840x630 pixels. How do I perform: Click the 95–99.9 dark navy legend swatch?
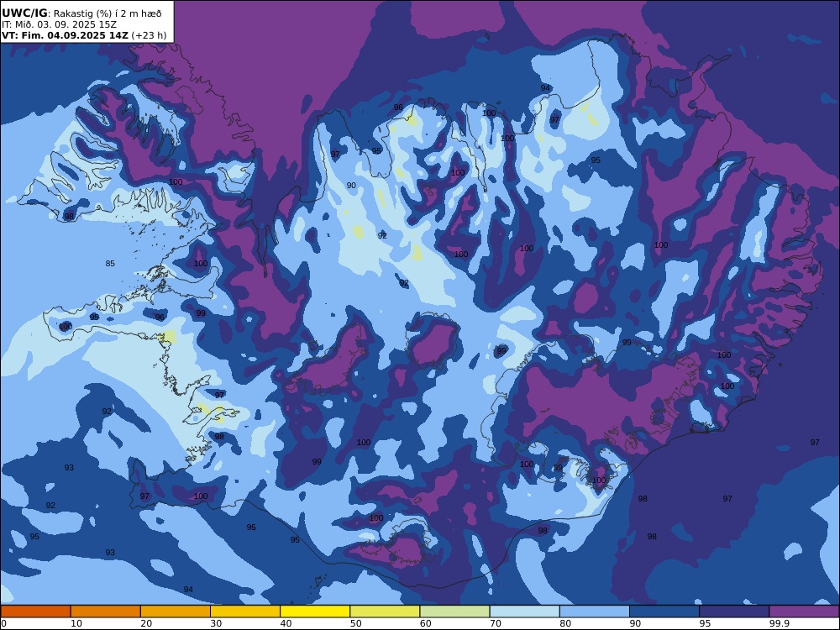point(734,612)
